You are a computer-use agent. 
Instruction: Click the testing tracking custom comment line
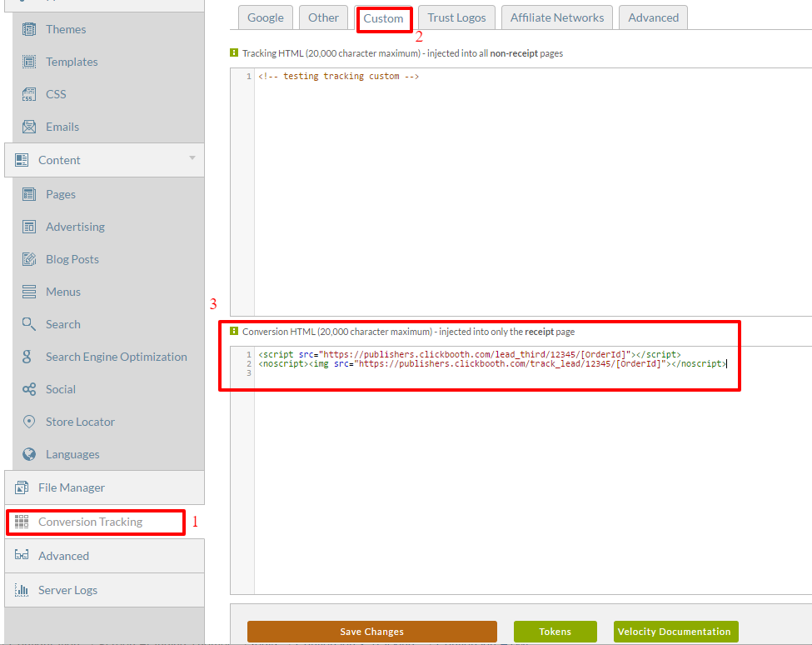(339, 76)
